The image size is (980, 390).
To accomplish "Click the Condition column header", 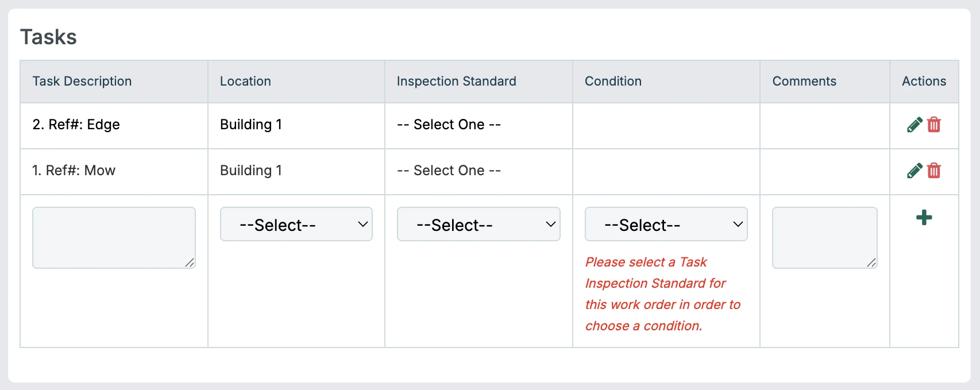I will coord(613,82).
